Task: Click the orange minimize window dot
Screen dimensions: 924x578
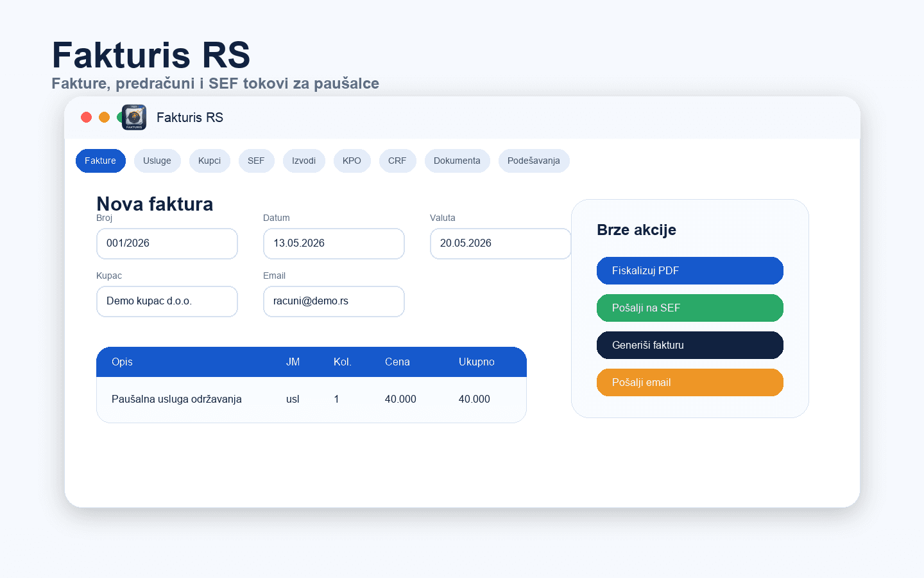Action: click(x=104, y=117)
